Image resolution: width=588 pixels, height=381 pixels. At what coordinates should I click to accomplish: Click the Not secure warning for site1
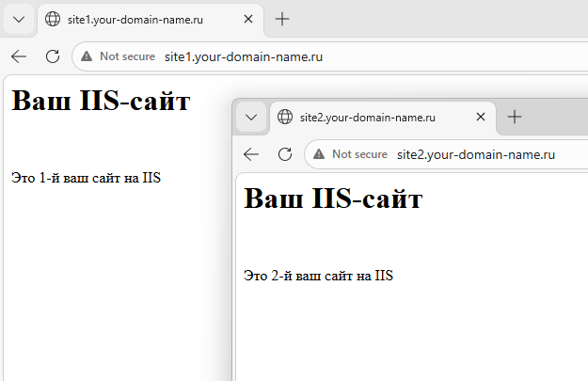coord(119,56)
